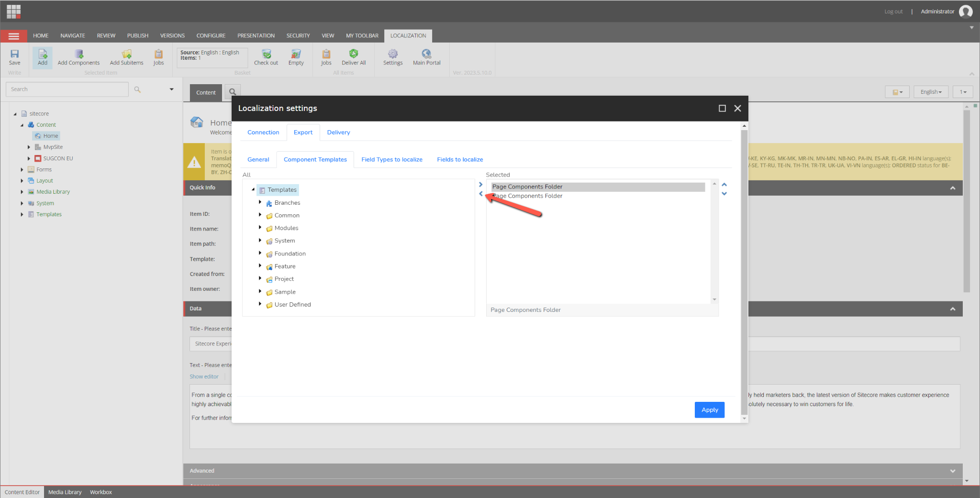Viewport: 980px width, 498px height.
Task: Expand the MvpSite tree node
Action: (29, 147)
